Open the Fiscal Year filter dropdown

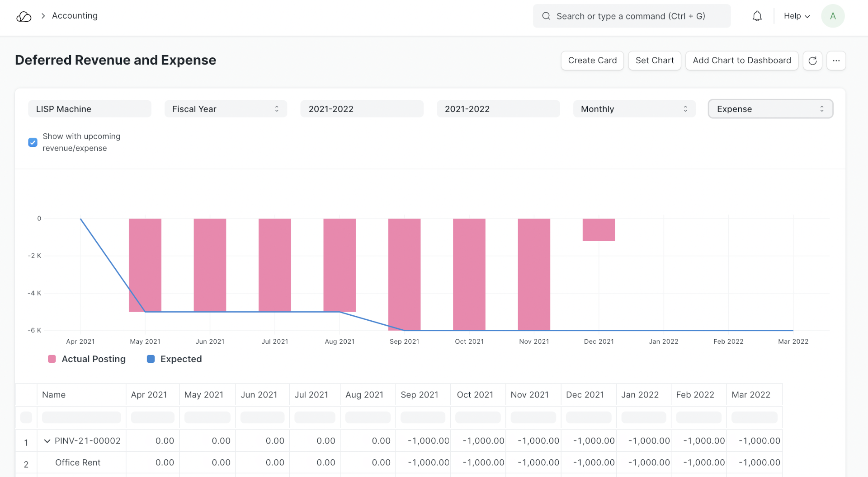pyautogui.click(x=226, y=109)
